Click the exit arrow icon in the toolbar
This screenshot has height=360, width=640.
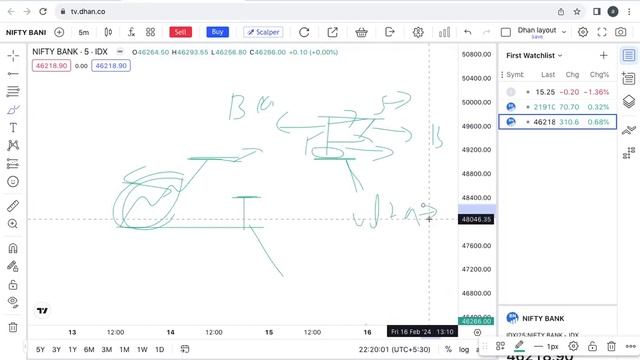tap(390, 32)
